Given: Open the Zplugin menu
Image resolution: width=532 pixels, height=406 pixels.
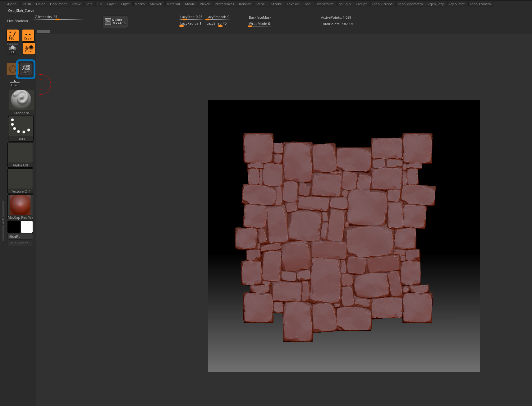Looking at the screenshot, I should [344, 4].
